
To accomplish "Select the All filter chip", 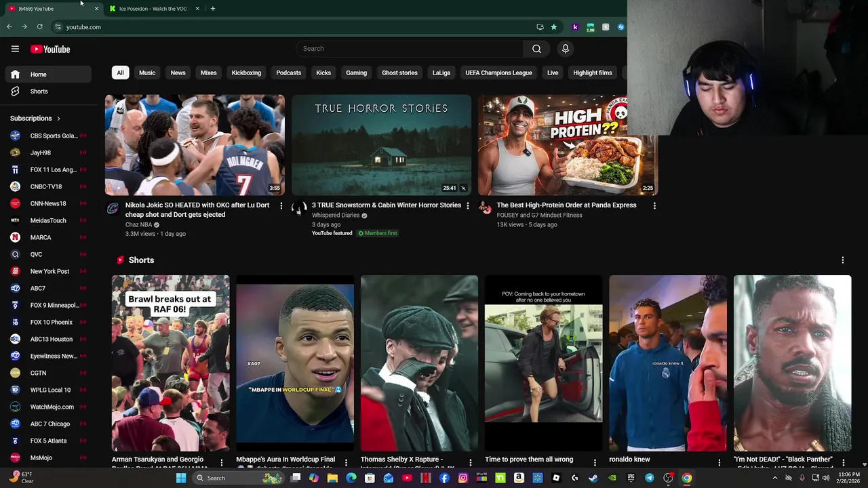I will coord(120,73).
